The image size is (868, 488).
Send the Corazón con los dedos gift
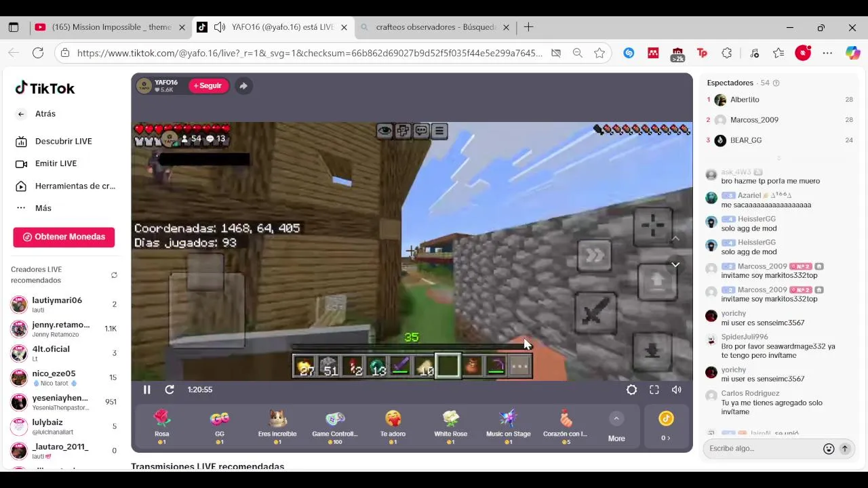click(x=566, y=427)
